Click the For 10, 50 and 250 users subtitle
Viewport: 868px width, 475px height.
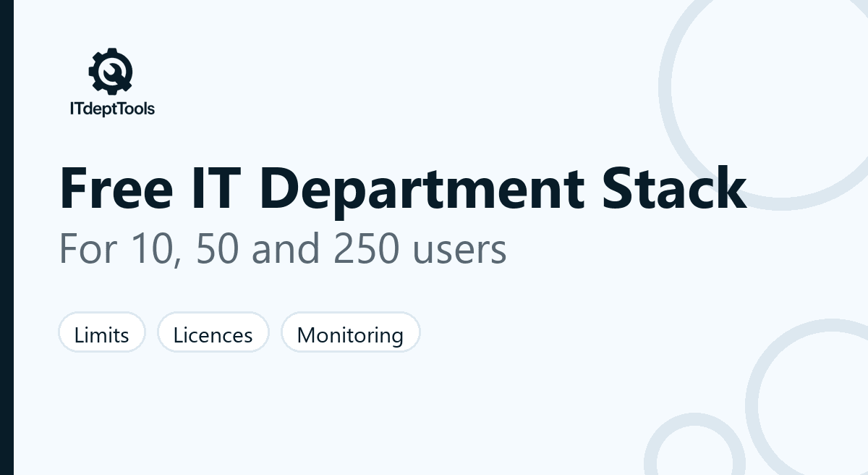pos(283,248)
